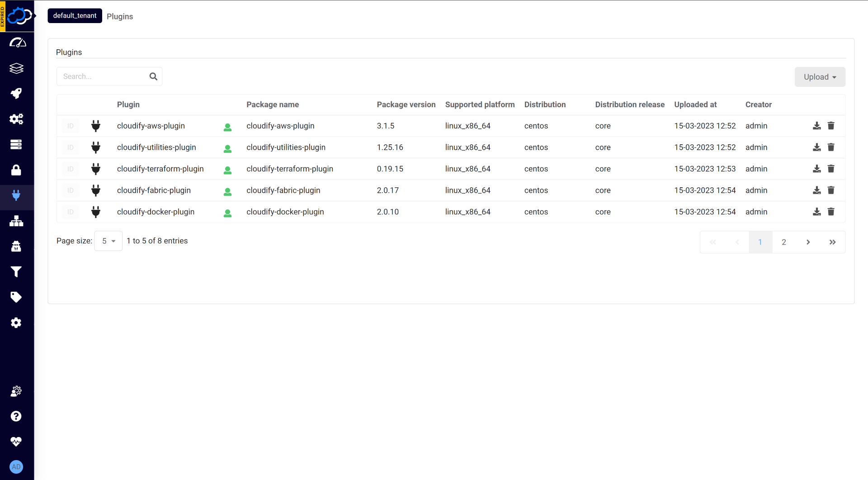This screenshot has height=480, width=868.
Task: Click the plug icon for cloudify-aws-plugin
Action: [96, 126]
